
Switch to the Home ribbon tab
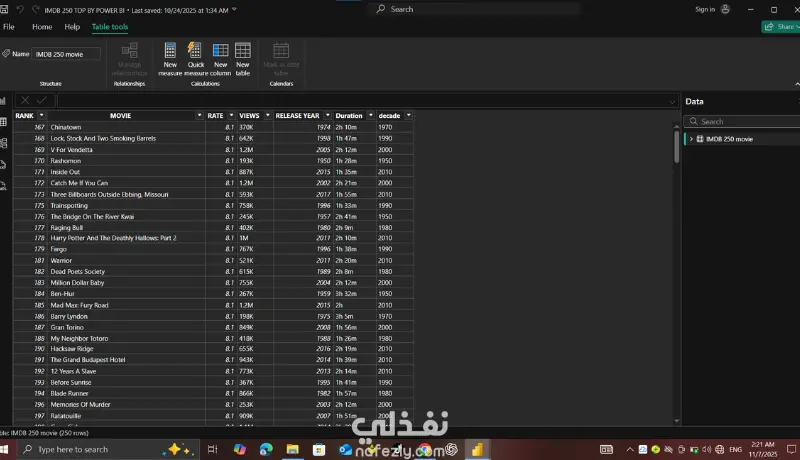pyautogui.click(x=42, y=27)
